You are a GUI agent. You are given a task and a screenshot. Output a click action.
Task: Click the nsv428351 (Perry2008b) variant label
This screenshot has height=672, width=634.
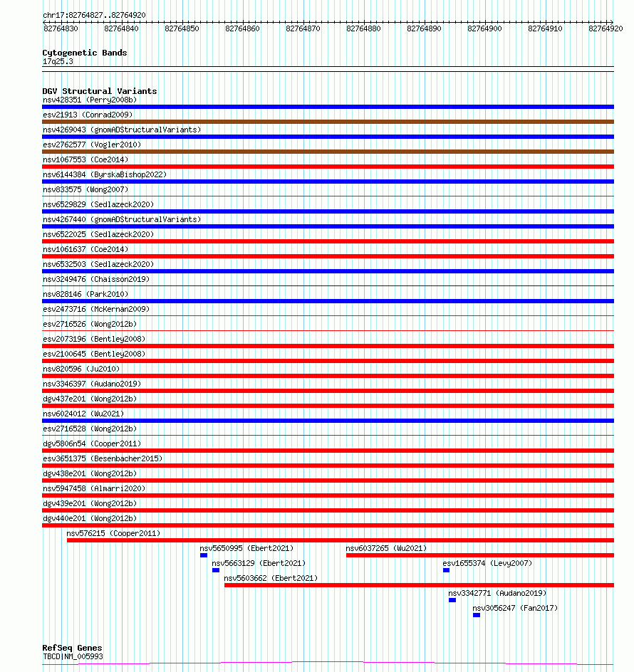point(90,100)
